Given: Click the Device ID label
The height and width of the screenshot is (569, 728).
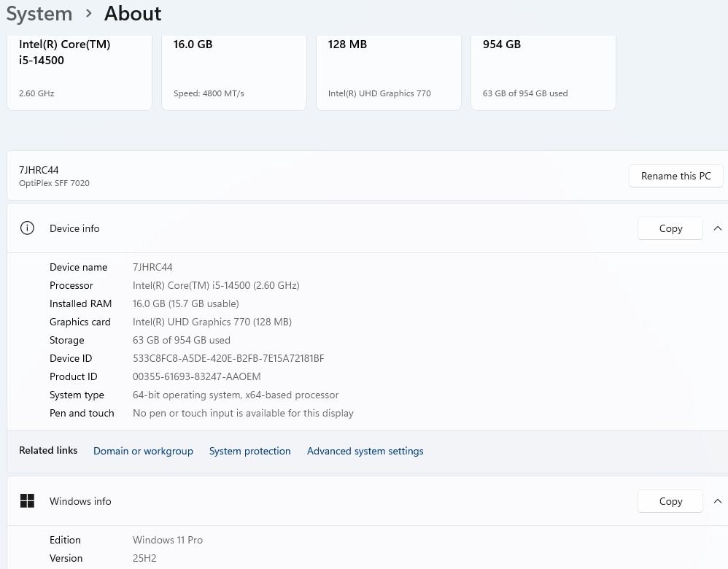Looking at the screenshot, I should [x=71, y=358].
